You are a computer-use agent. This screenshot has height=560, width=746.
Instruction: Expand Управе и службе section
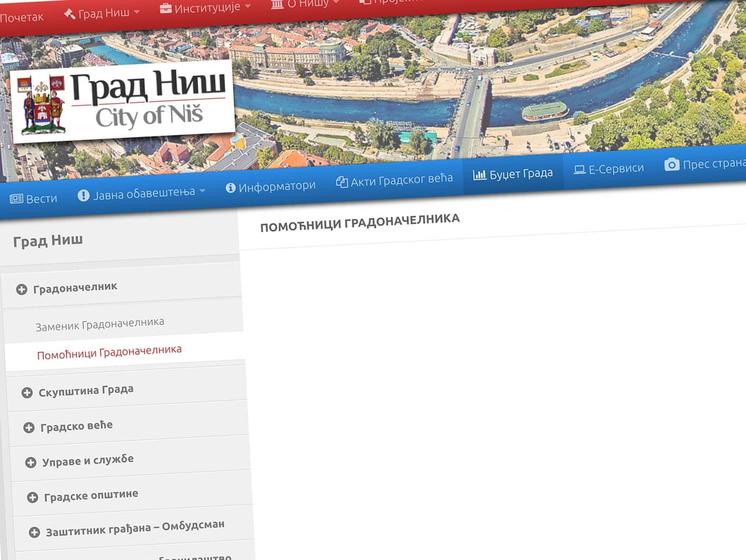pos(31,463)
